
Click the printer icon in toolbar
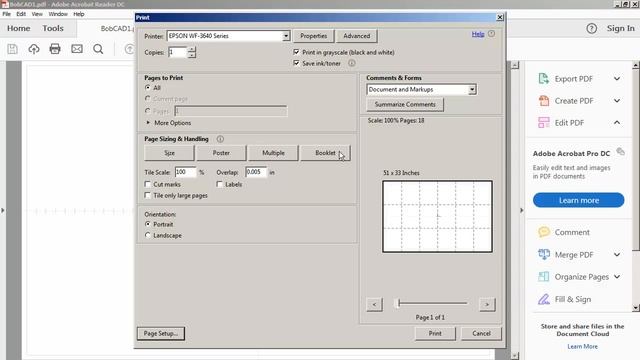pos(55,49)
